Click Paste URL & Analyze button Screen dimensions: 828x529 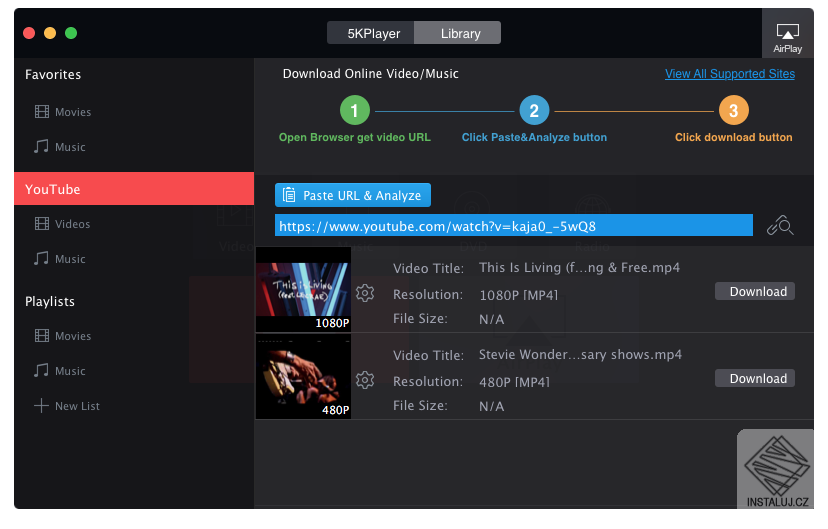[x=353, y=195]
